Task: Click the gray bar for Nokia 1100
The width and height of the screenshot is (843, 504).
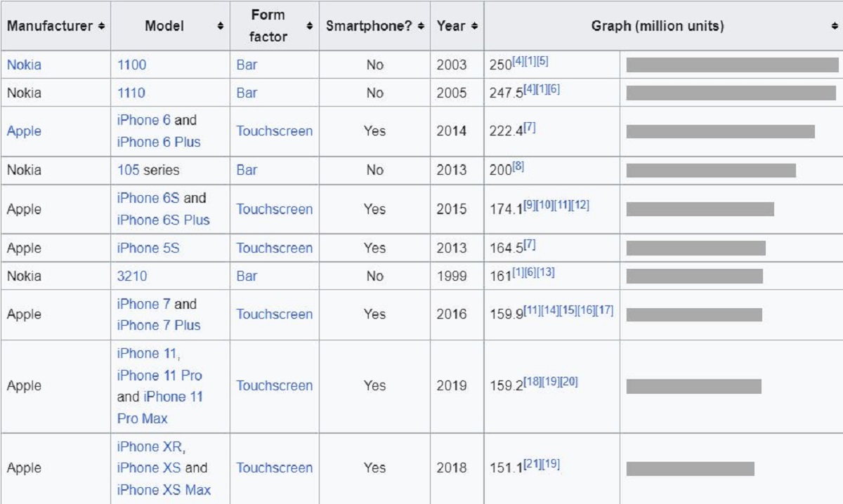Action: coord(732,65)
